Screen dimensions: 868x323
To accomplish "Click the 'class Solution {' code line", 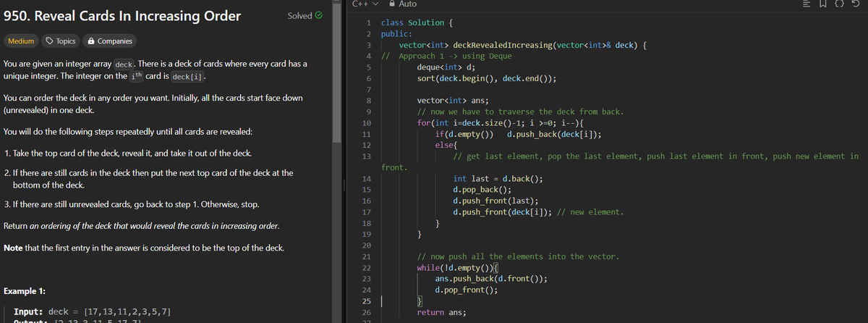I will [x=417, y=23].
